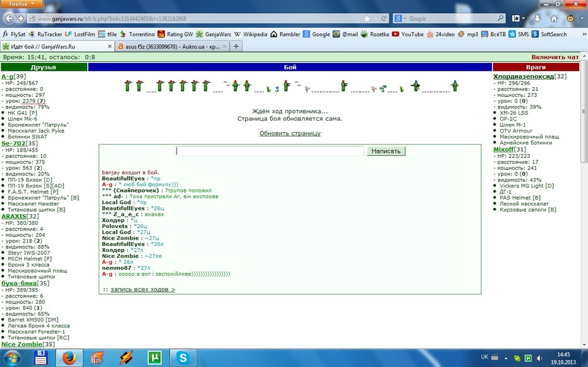Open a new tab with plus button
The width and height of the screenshot is (588, 367).
(x=236, y=47)
